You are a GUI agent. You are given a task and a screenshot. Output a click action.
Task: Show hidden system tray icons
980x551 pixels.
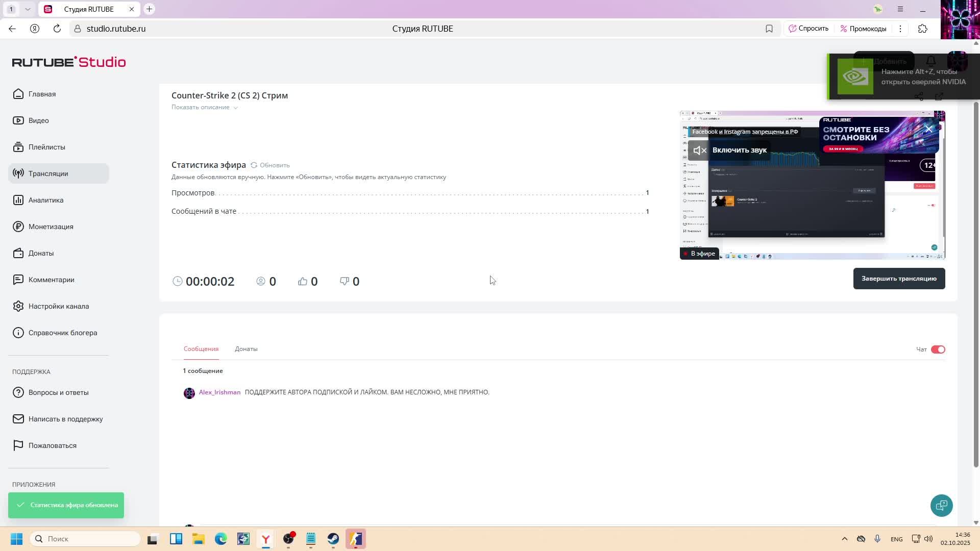pyautogui.click(x=844, y=539)
